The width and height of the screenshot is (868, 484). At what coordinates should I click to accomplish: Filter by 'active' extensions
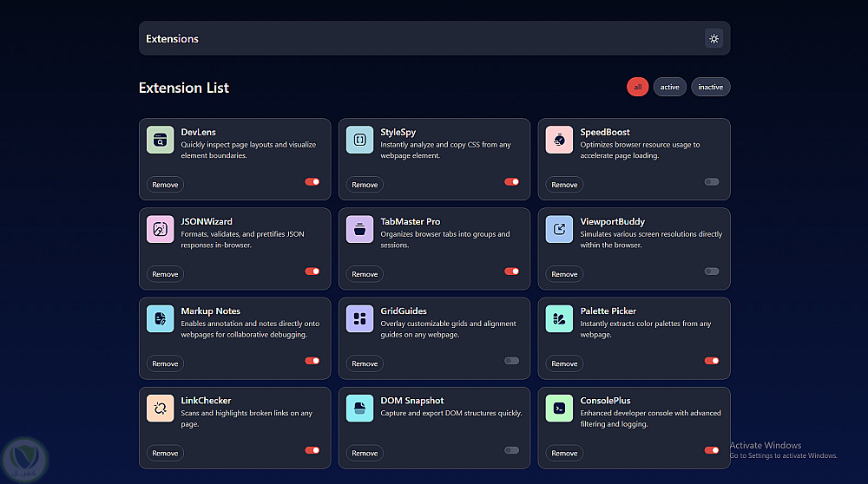[x=670, y=87]
